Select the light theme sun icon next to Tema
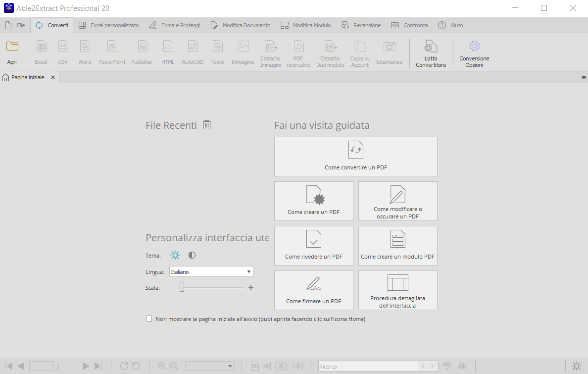The image size is (588, 374). [175, 255]
